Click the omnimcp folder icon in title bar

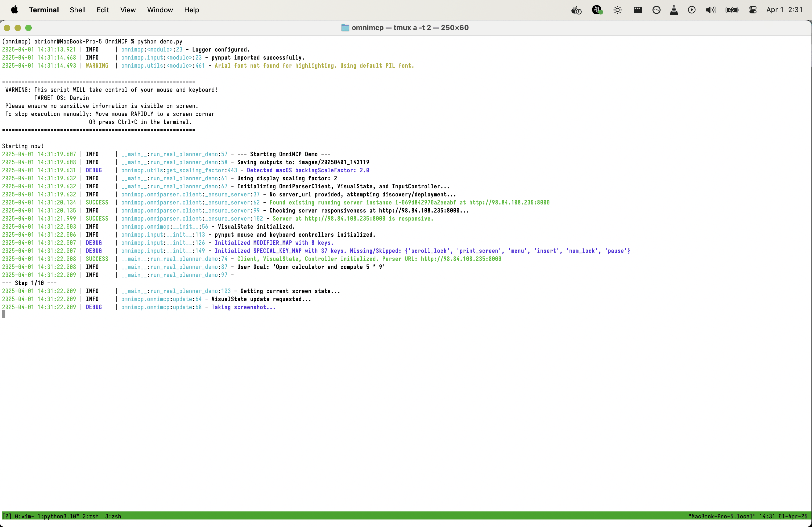pyautogui.click(x=345, y=28)
